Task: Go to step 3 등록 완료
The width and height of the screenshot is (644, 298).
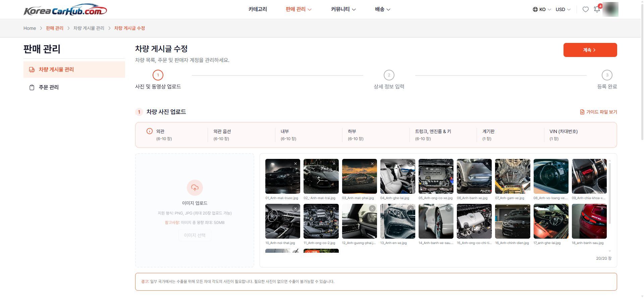Action: pyautogui.click(x=607, y=80)
